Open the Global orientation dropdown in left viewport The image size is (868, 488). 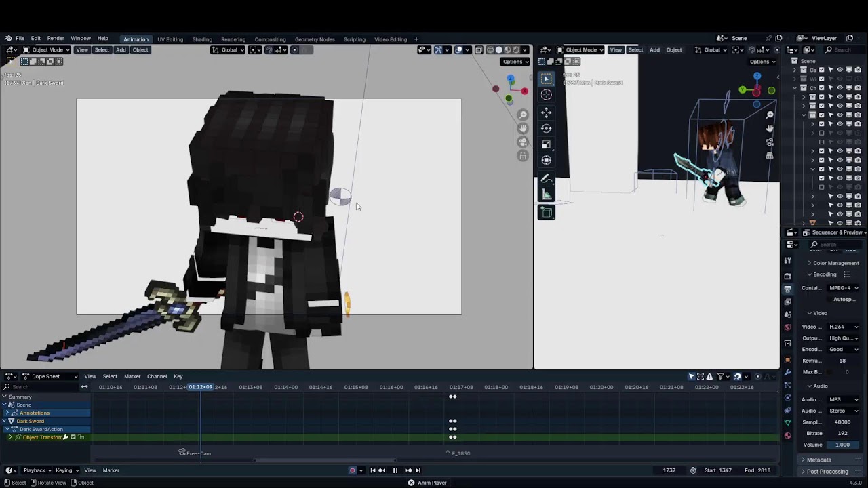click(228, 49)
